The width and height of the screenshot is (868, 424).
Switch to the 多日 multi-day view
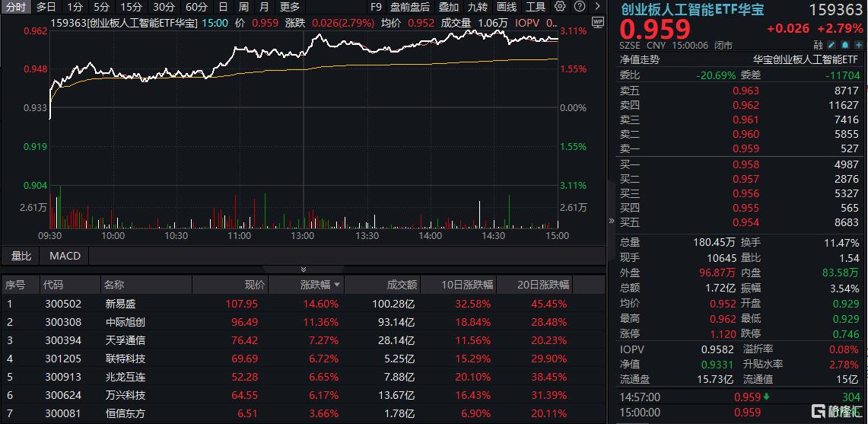[46, 7]
